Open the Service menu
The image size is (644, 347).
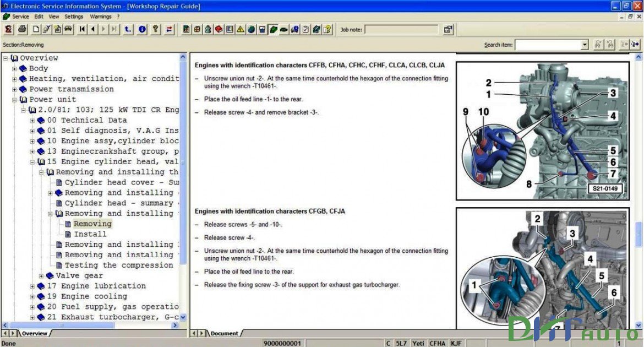pyautogui.click(x=20, y=17)
